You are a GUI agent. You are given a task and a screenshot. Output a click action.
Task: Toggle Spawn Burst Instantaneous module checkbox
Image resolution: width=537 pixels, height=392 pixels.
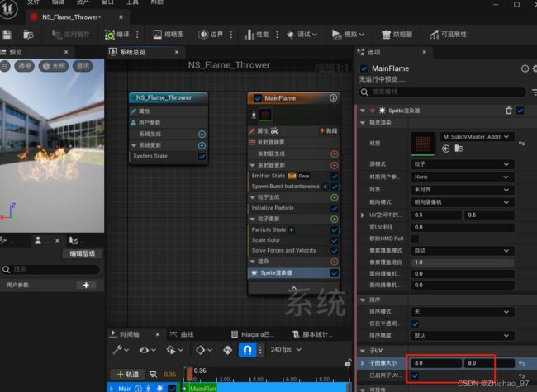click(x=335, y=187)
